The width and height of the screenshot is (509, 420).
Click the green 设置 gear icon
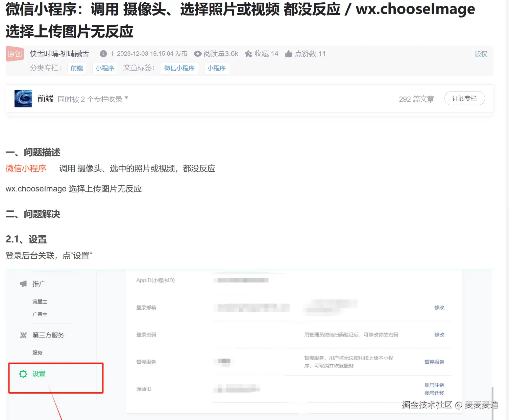[x=23, y=374]
